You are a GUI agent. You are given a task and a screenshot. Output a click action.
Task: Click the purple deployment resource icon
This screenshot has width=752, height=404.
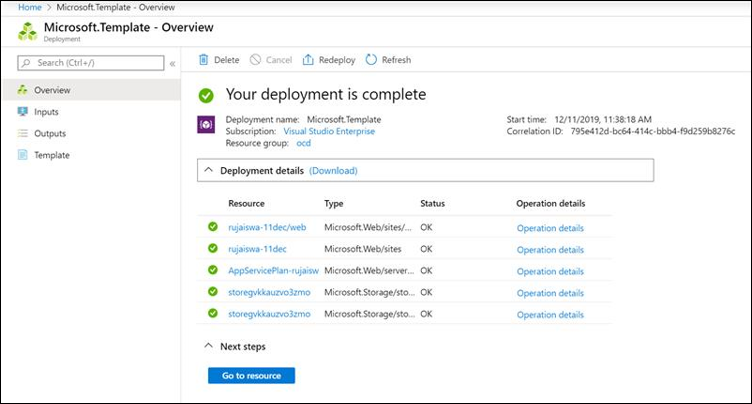205,125
